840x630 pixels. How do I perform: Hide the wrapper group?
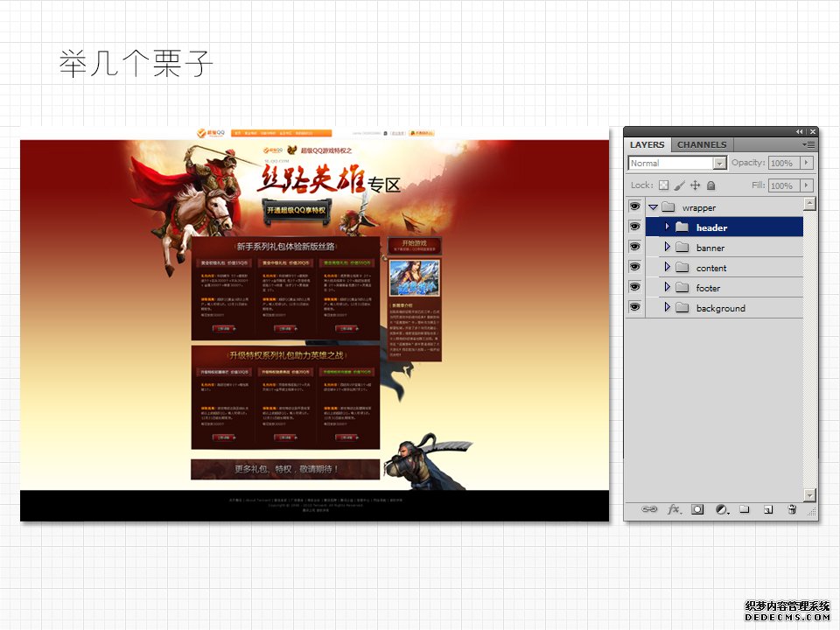pyautogui.click(x=635, y=206)
